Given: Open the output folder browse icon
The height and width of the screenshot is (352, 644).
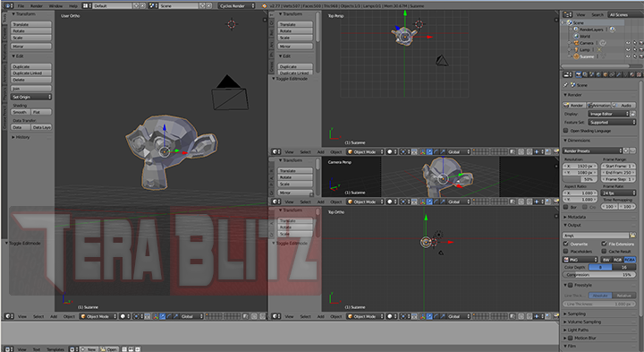Looking at the screenshot, I should [x=633, y=236].
